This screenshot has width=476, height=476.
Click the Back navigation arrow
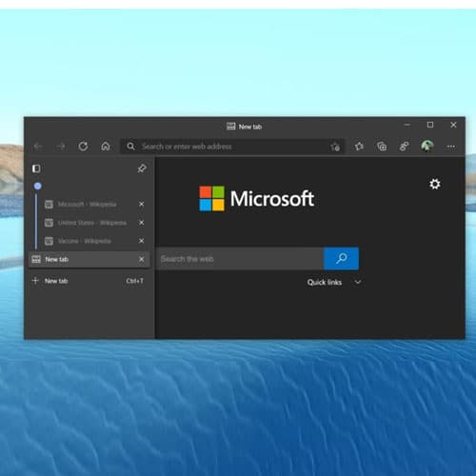[x=38, y=147]
